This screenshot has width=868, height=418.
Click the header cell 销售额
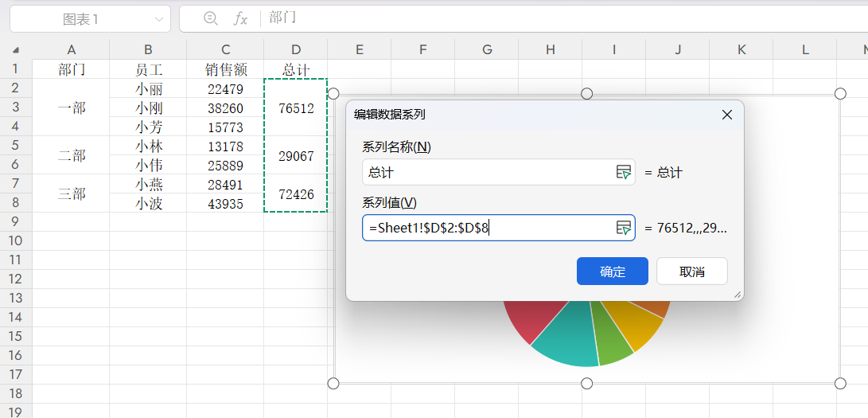pos(225,69)
